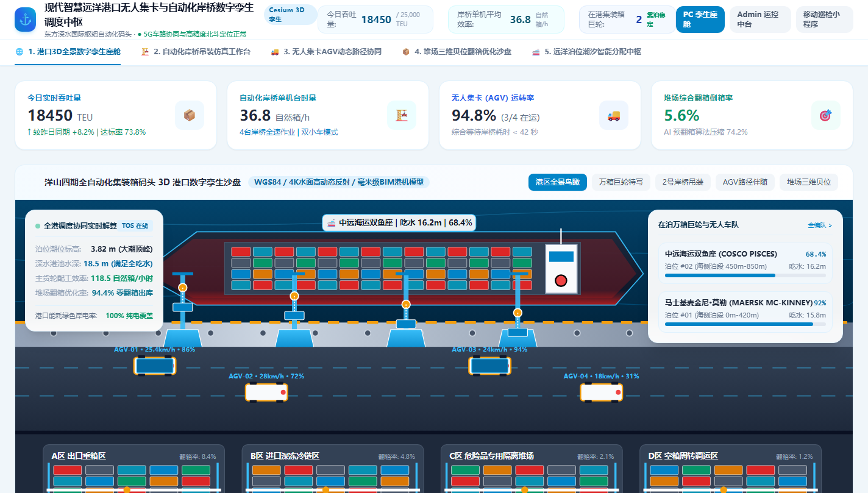Click the anchor app logo icon
This screenshot has height=493, width=868.
click(x=26, y=20)
